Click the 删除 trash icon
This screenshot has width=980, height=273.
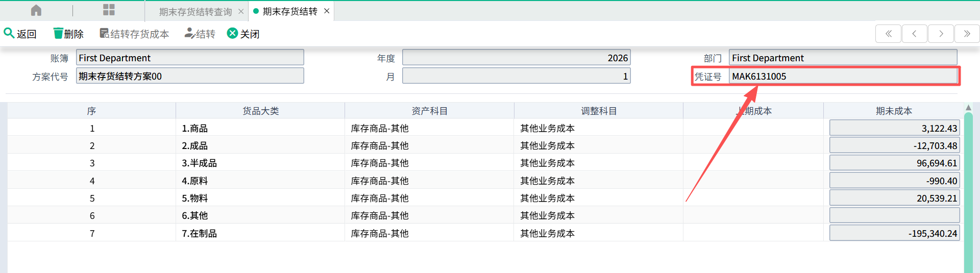click(58, 34)
